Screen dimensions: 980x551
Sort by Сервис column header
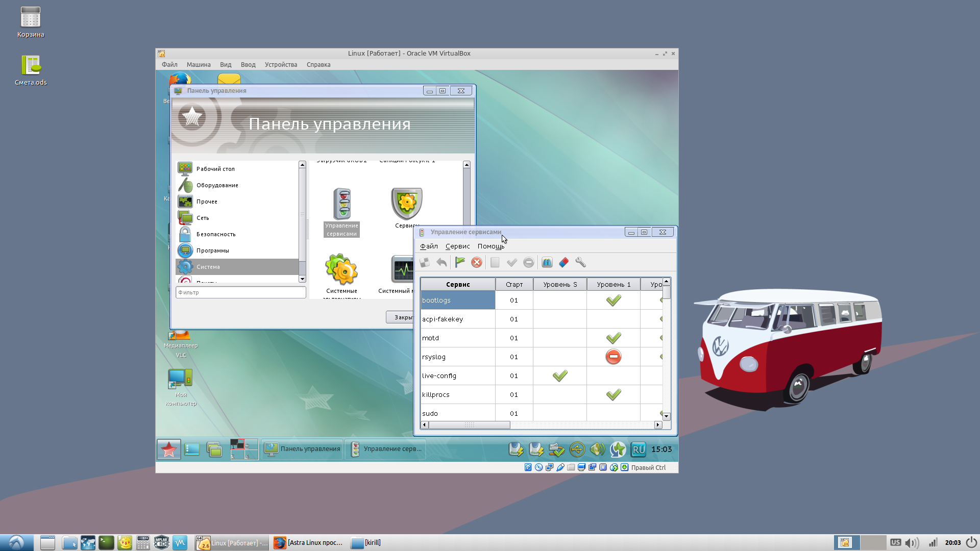[x=458, y=284]
